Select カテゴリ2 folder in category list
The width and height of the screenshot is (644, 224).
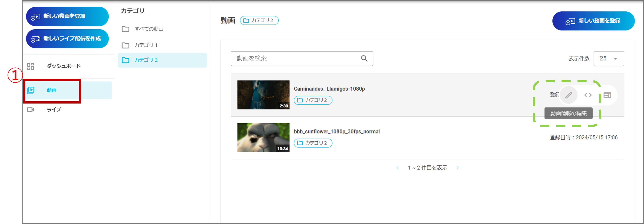(145, 60)
